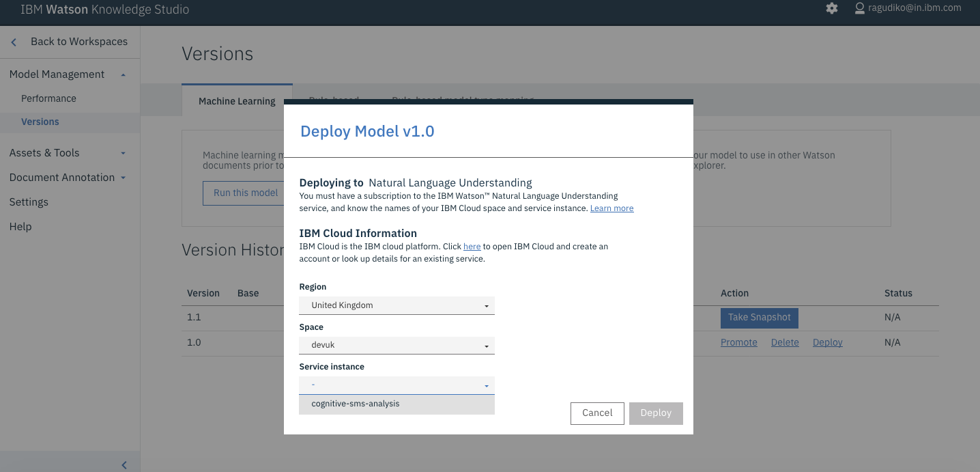Viewport: 980px width, 472px height.
Task: Collapse the sidebar with the bottom chevron
Action: click(124, 465)
